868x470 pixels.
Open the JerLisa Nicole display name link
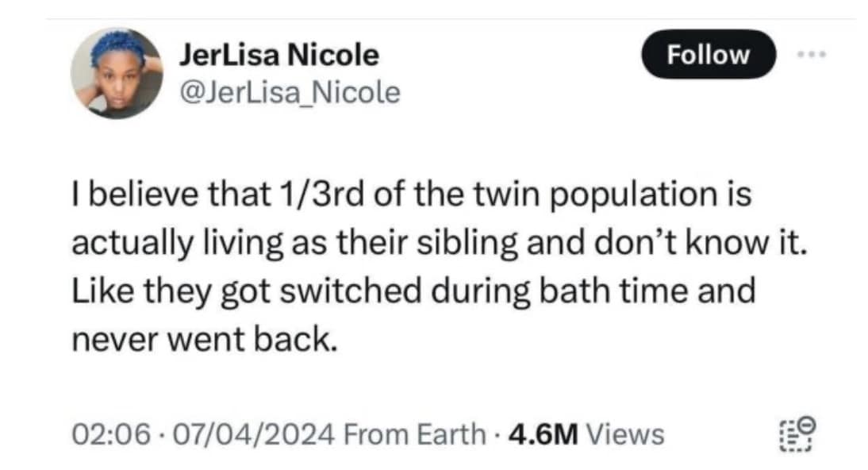click(279, 55)
